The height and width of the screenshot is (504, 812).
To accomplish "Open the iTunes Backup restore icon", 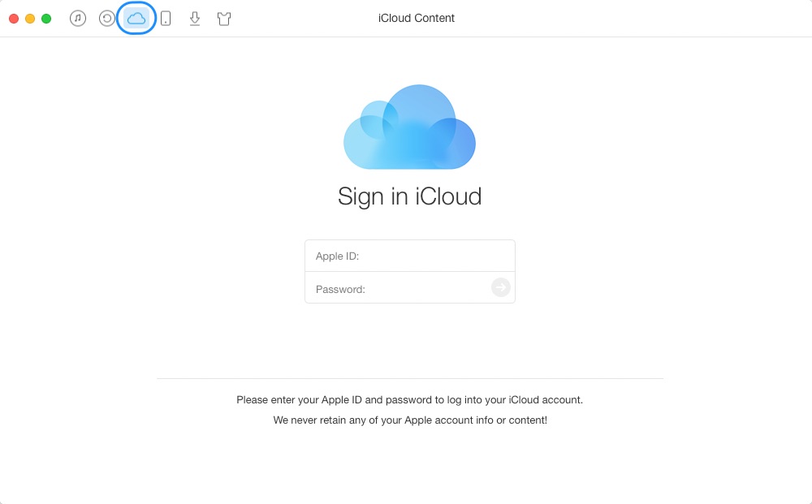I will [x=107, y=19].
